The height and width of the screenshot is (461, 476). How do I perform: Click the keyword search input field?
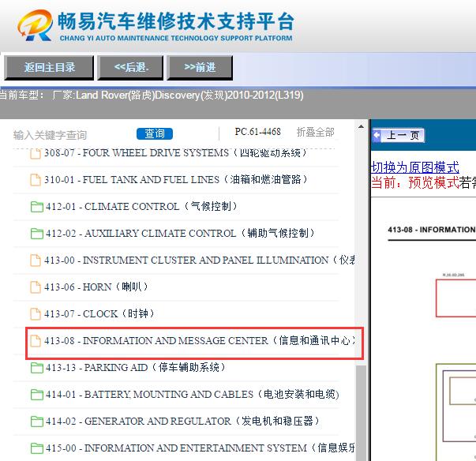(x=71, y=135)
